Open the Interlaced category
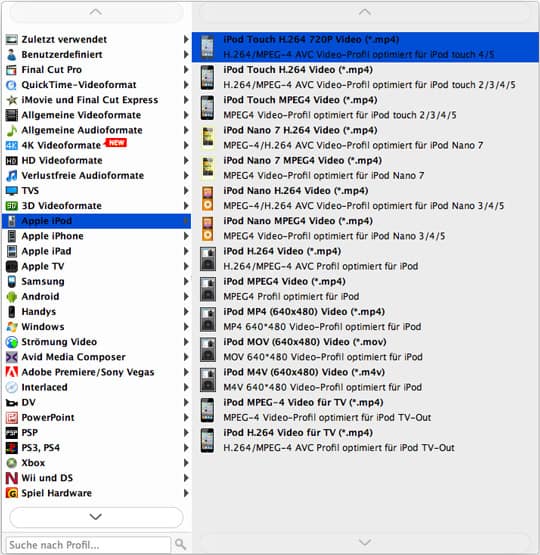Viewport: 540px width, 555px height. pos(96,388)
